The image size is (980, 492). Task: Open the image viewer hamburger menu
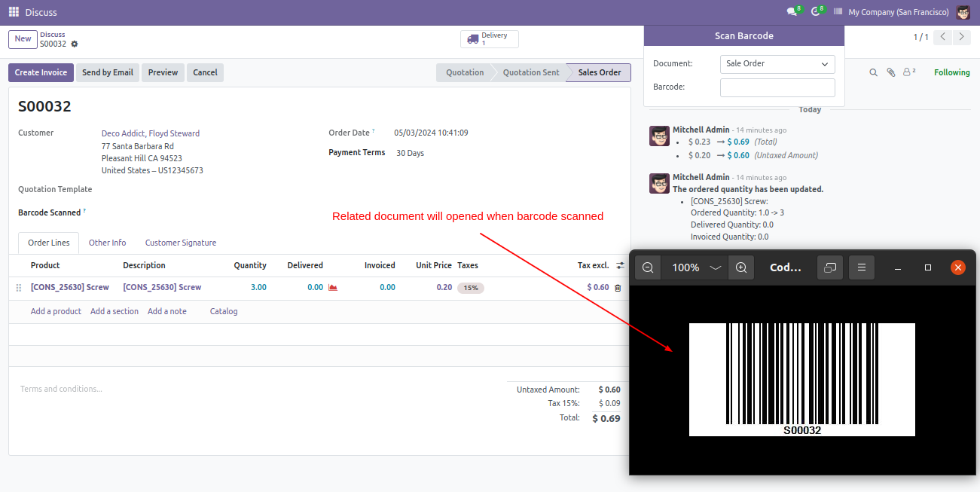862,267
